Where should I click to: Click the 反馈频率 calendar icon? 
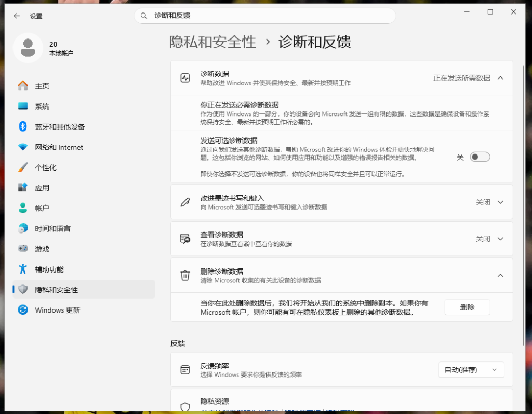(x=185, y=369)
